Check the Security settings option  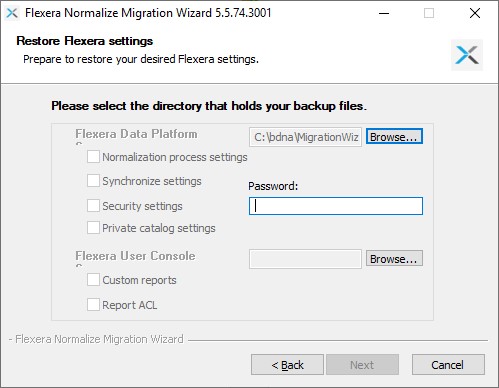coord(93,206)
